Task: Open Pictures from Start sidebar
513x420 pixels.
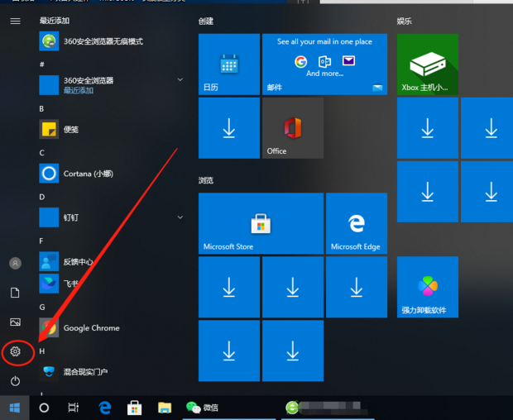Action: point(15,322)
